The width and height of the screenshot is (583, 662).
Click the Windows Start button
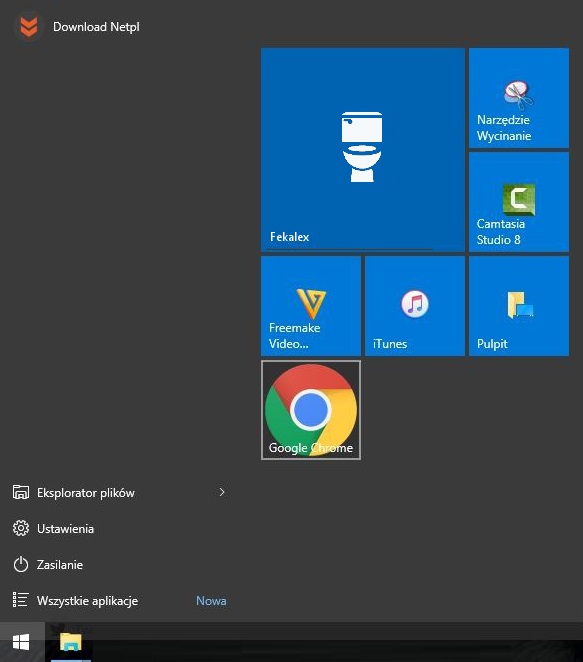tap(22, 642)
